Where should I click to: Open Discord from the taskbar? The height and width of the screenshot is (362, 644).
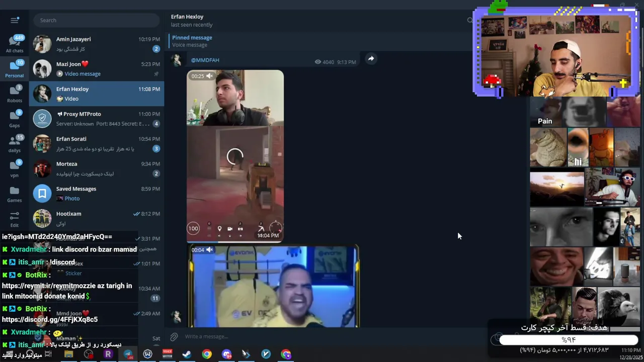pos(226,354)
